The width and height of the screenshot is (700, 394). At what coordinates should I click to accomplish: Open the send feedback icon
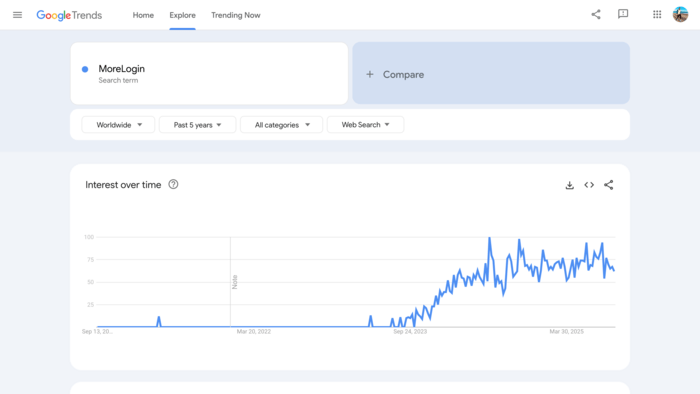(x=623, y=14)
